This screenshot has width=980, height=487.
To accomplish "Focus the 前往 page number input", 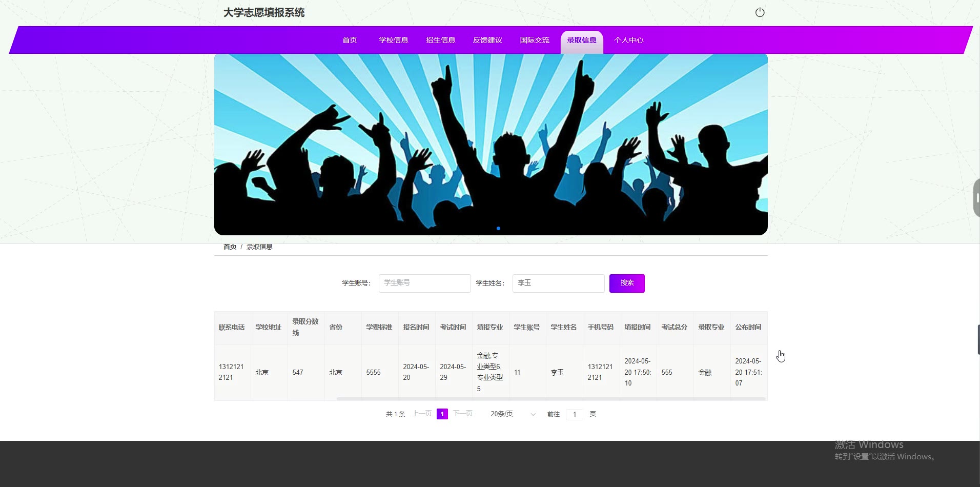I will pos(575,414).
